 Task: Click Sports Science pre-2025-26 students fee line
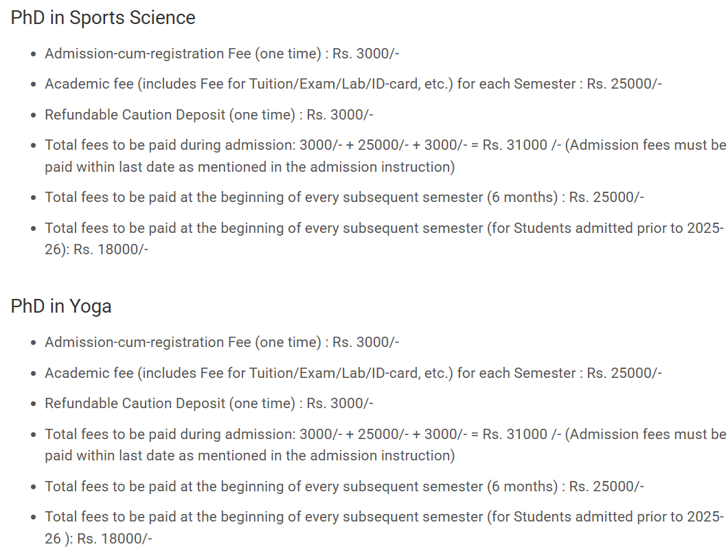point(383,228)
